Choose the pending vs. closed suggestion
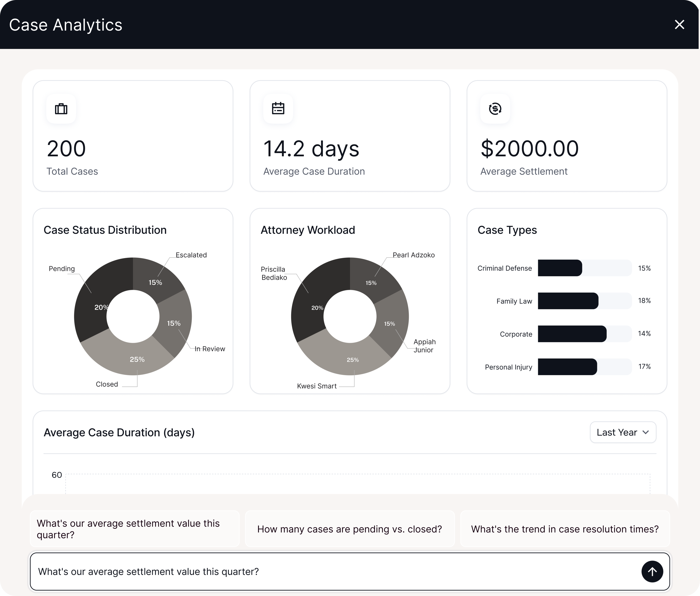Screen dimensions: 700x596 350,529
